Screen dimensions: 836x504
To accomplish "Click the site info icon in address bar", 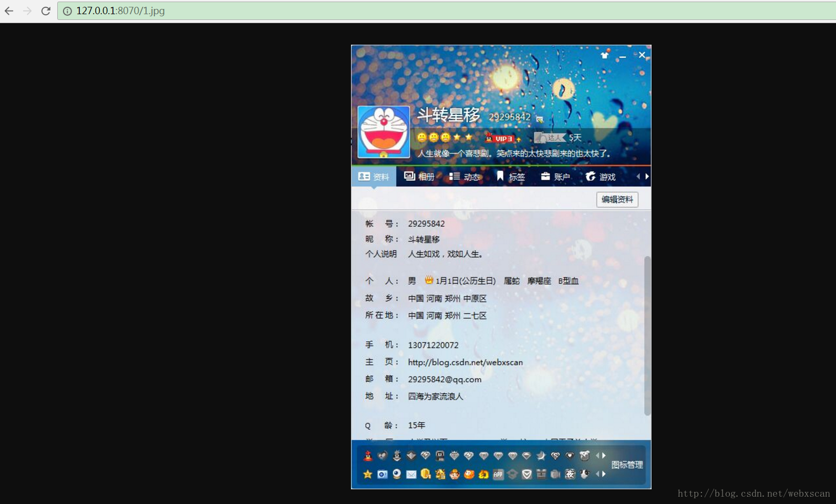I will coord(67,11).
